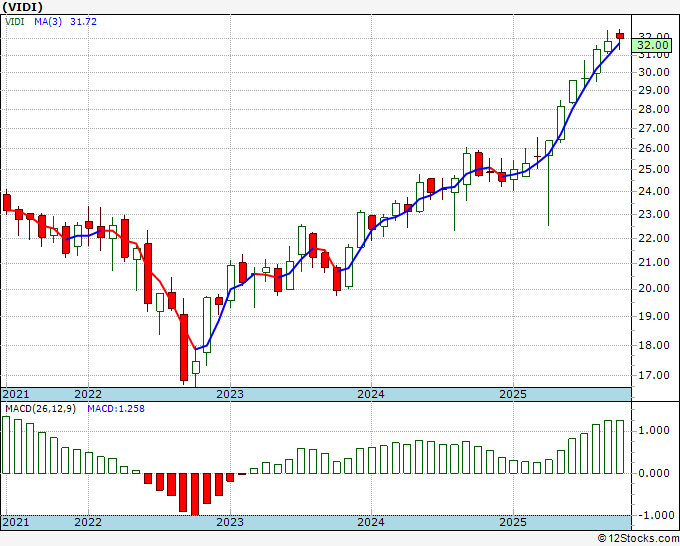Click the tallest negative red MACD bar
The image size is (680, 546).
pos(195,494)
